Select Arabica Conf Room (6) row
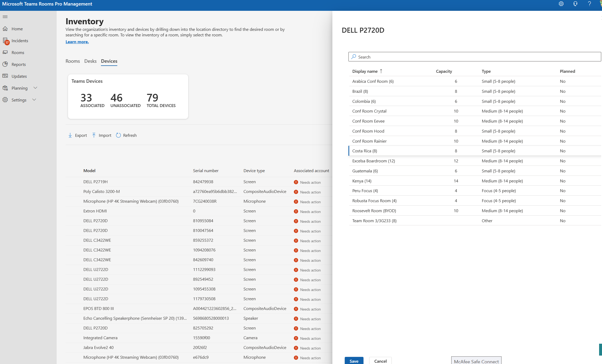The width and height of the screenshot is (602, 364). tap(475, 81)
